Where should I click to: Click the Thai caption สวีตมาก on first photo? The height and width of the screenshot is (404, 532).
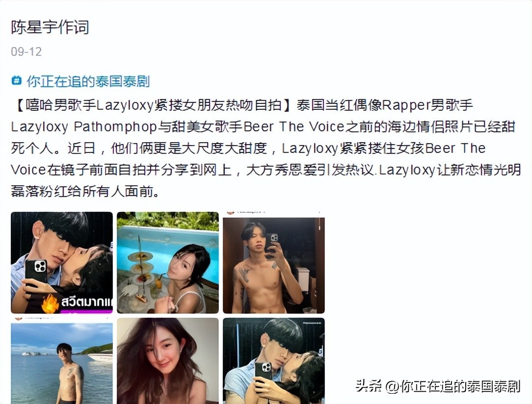click(86, 302)
